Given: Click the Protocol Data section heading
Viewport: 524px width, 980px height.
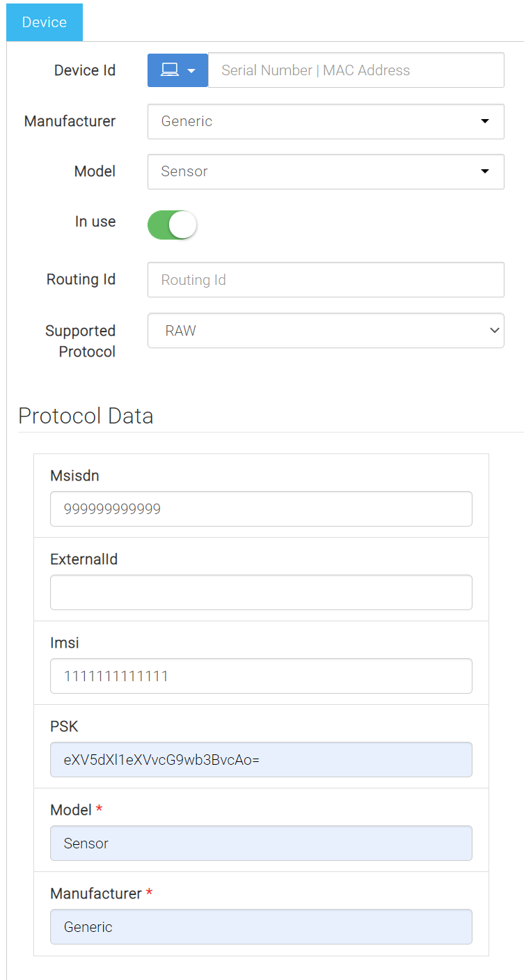Looking at the screenshot, I should click(86, 416).
